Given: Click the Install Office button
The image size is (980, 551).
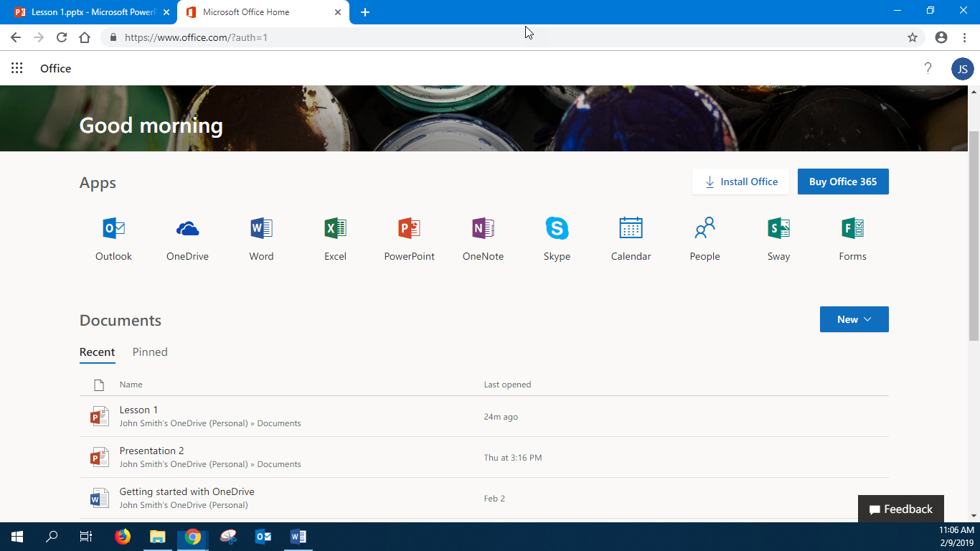Looking at the screenshot, I should 740,182.
